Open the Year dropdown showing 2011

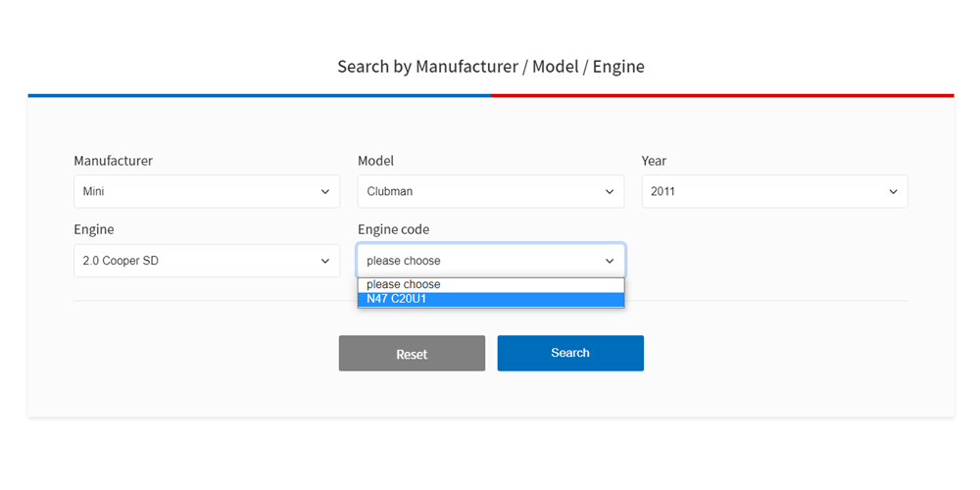775,191
